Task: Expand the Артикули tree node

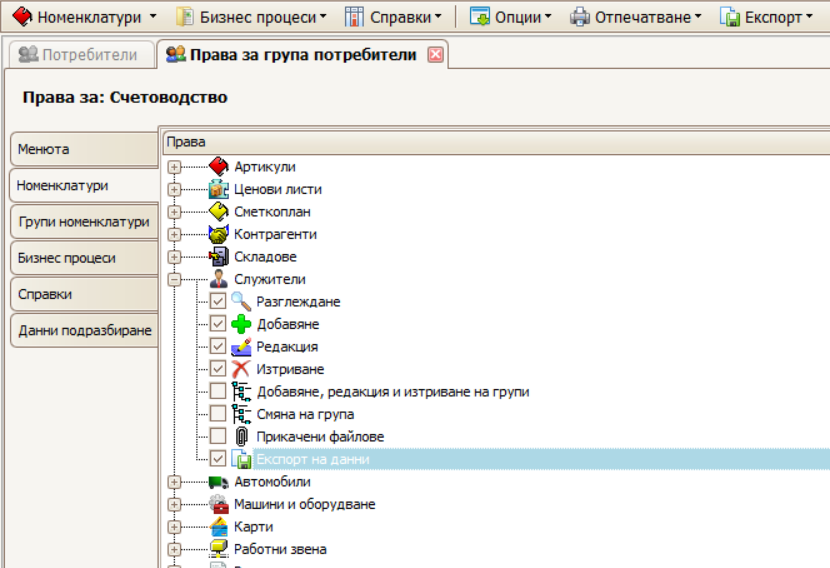Action: click(x=175, y=167)
